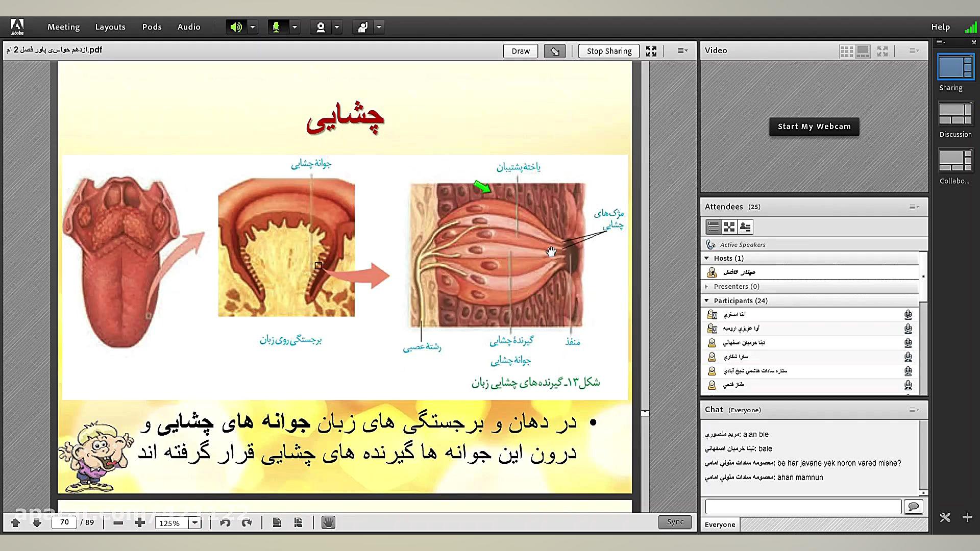Image resolution: width=980 pixels, height=551 pixels.
Task: Click microphone icon for طناز فتحي
Action: [x=908, y=385]
